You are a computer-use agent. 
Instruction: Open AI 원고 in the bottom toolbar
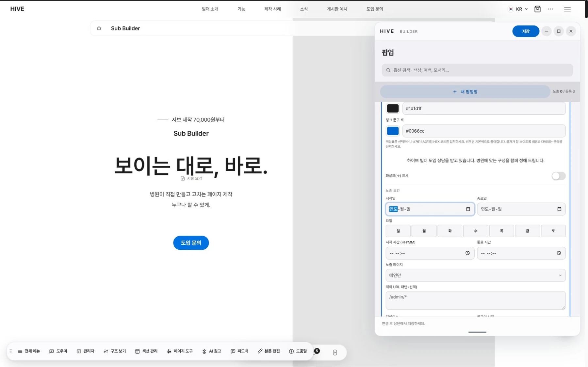coord(212,351)
